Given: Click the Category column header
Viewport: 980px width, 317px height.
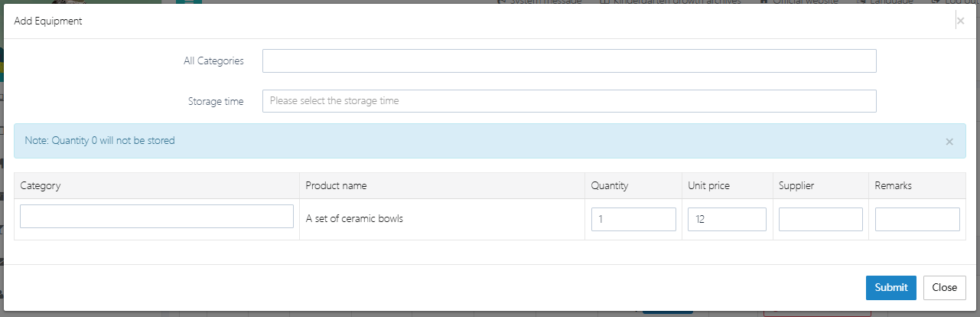Looking at the screenshot, I should click(x=41, y=186).
